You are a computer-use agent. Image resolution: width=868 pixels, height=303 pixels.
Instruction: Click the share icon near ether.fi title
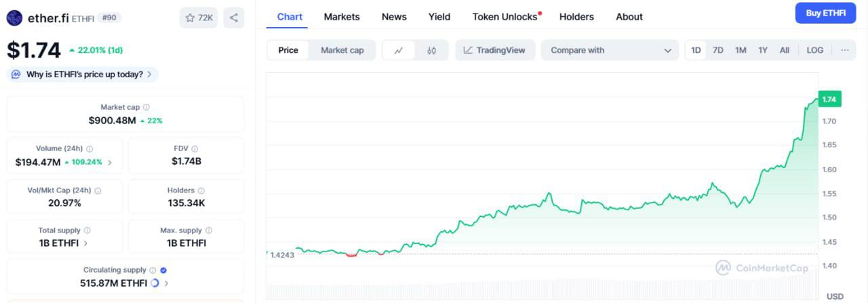tap(233, 18)
